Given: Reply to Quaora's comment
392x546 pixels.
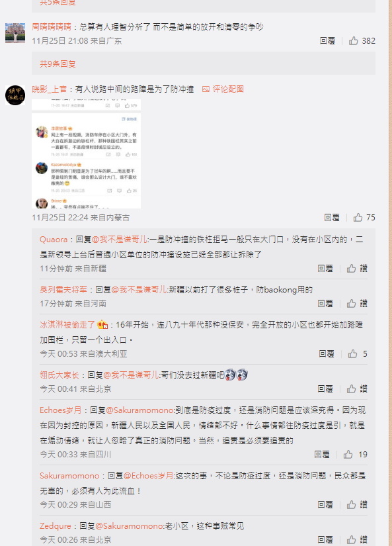Looking at the screenshot, I should [325, 269].
